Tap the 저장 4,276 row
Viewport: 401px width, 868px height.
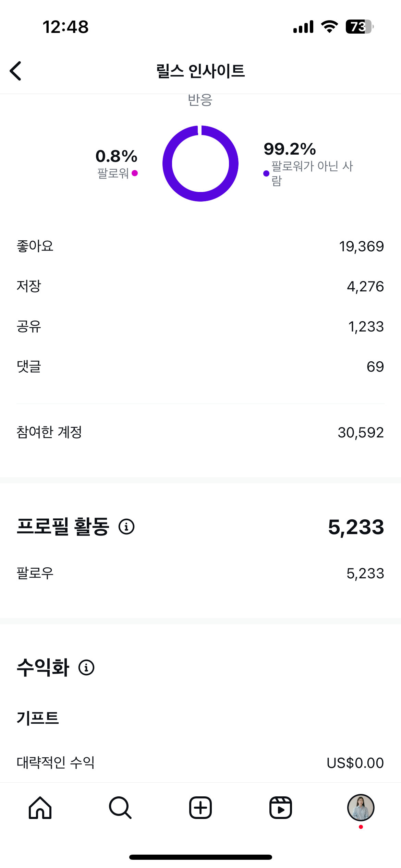200,286
